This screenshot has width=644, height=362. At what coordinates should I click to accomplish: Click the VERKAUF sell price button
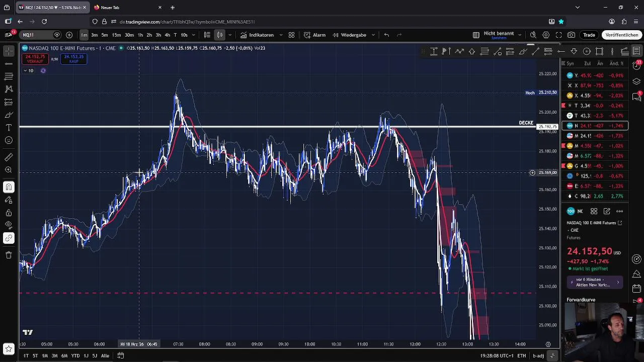click(35, 59)
